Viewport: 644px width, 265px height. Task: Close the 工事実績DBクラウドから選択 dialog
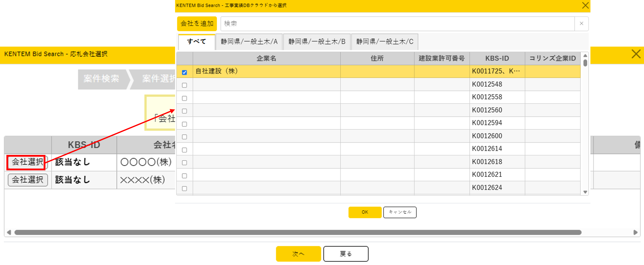click(585, 5)
